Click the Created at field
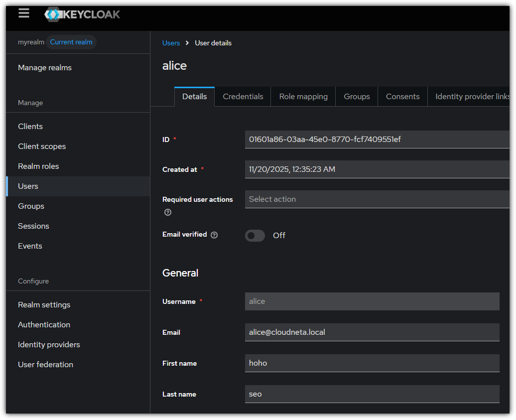This screenshot has height=420, width=516. click(x=377, y=169)
